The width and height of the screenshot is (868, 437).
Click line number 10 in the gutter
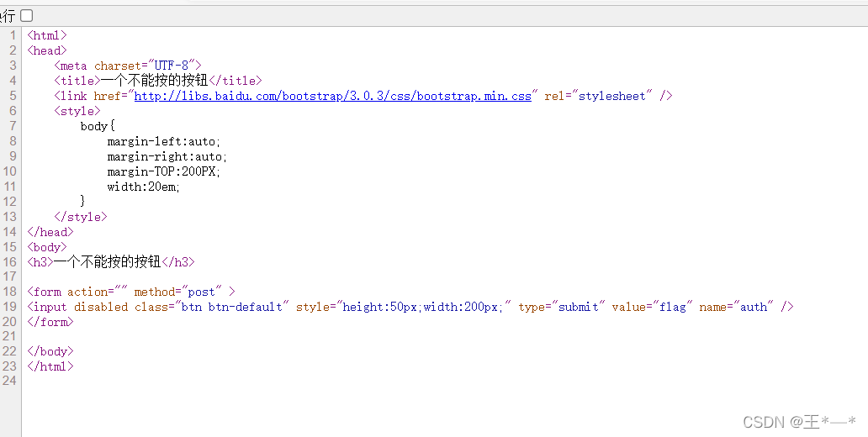pyautogui.click(x=10, y=171)
